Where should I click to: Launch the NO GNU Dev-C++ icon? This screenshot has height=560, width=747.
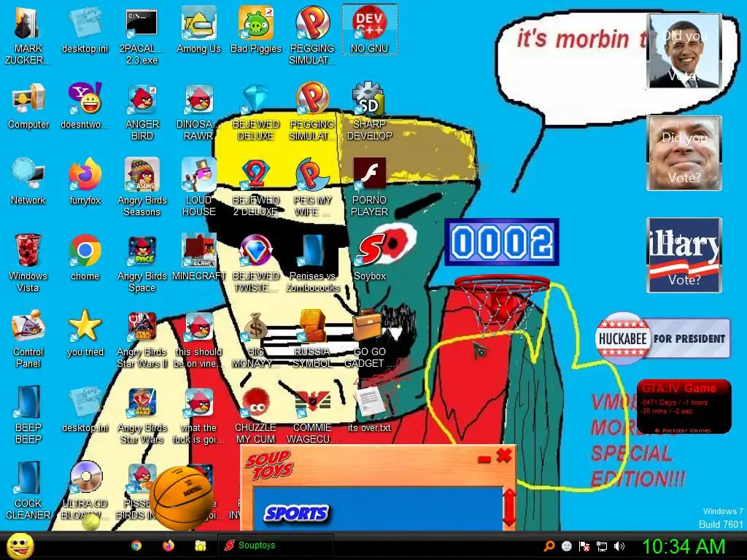pyautogui.click(x=370, y=30)
